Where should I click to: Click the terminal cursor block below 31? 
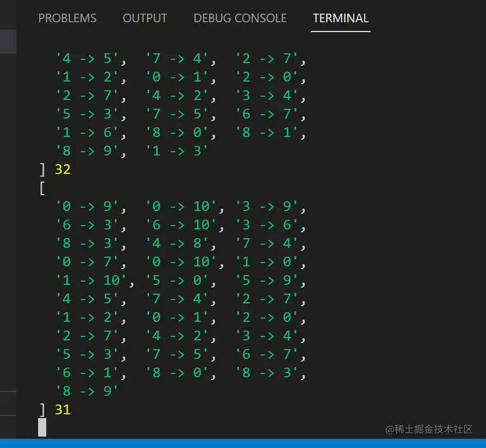[42, 427]
